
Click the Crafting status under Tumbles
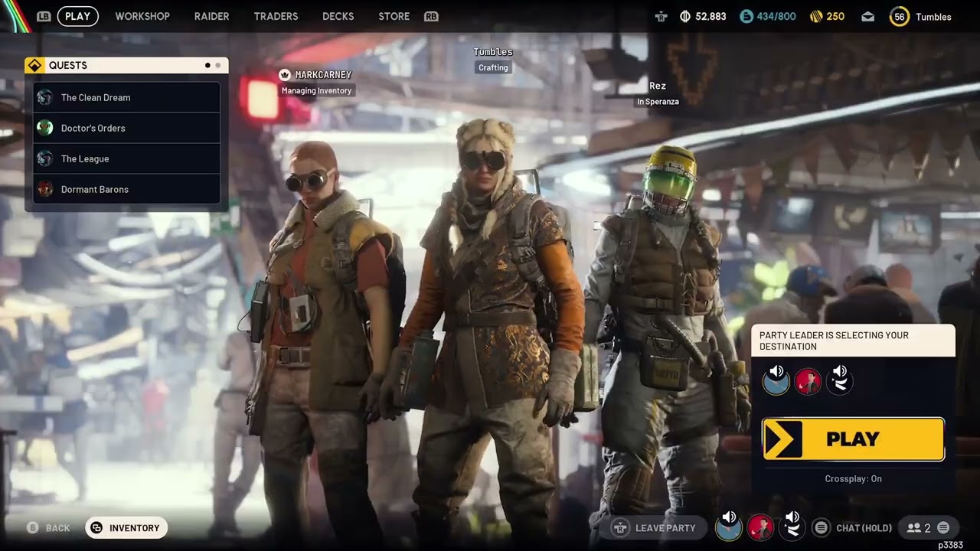(x=493, y=67)
